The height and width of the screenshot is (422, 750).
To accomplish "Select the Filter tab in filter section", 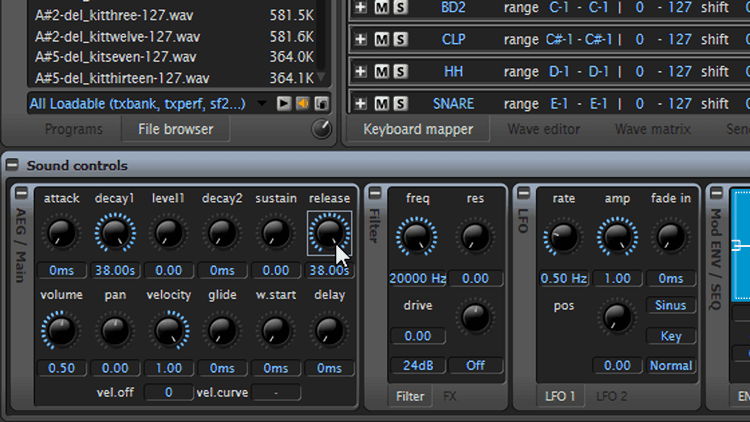I will (x=410, y=396).
